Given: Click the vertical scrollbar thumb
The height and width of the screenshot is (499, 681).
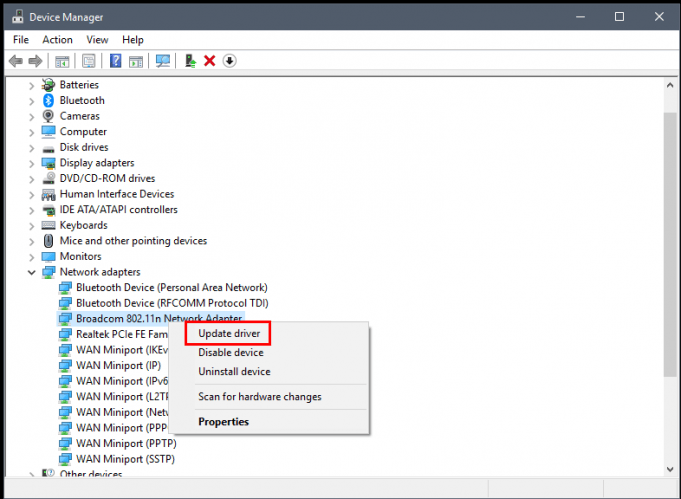Looking at the screenshot, I should click(670, 244).
